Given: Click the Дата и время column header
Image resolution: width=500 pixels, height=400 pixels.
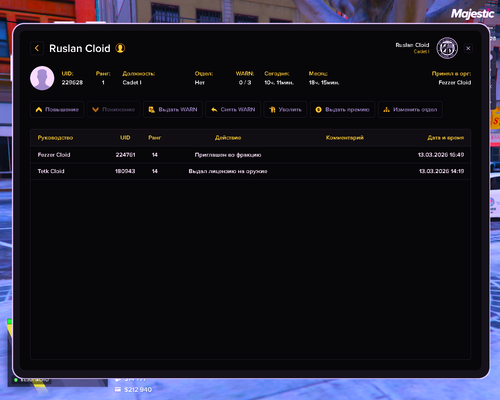Looking at the screenshot, I should [x=446, y=138].
